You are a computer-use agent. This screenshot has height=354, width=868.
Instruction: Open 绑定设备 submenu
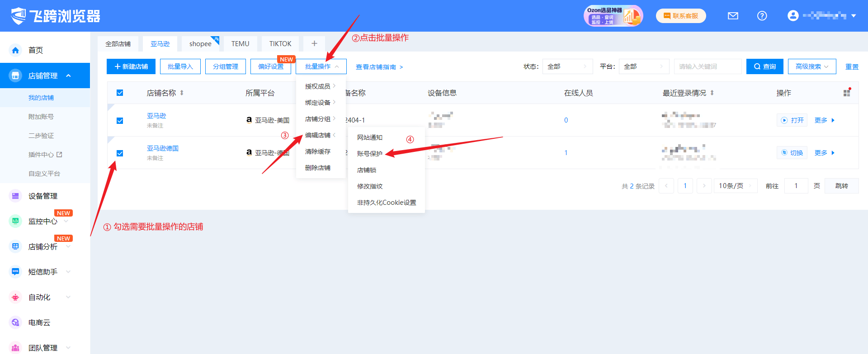321,103
